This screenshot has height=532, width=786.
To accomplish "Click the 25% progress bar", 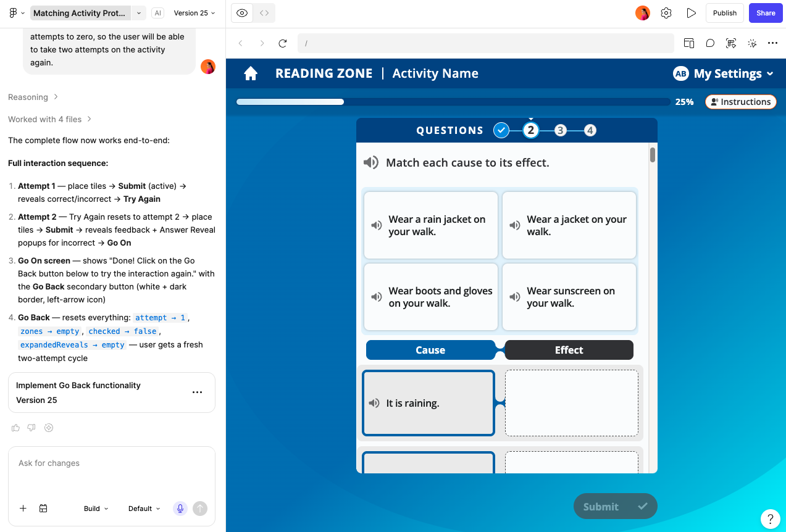I will coord(453,102).
